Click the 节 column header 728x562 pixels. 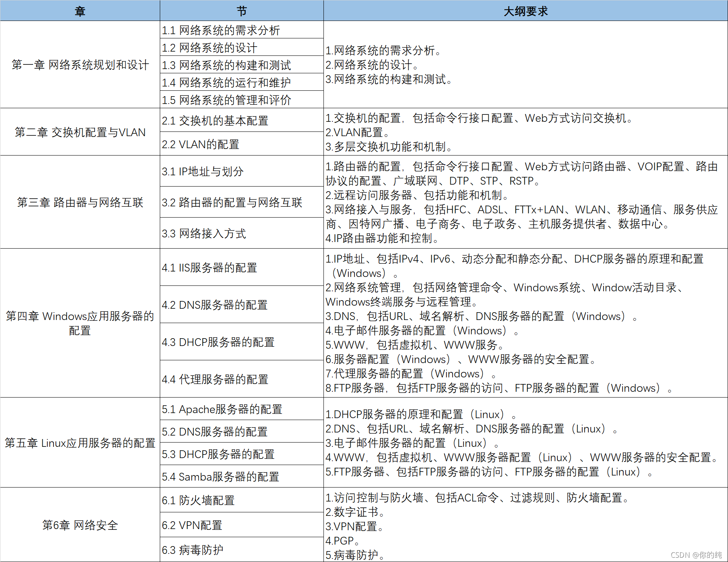click(242, 10)
